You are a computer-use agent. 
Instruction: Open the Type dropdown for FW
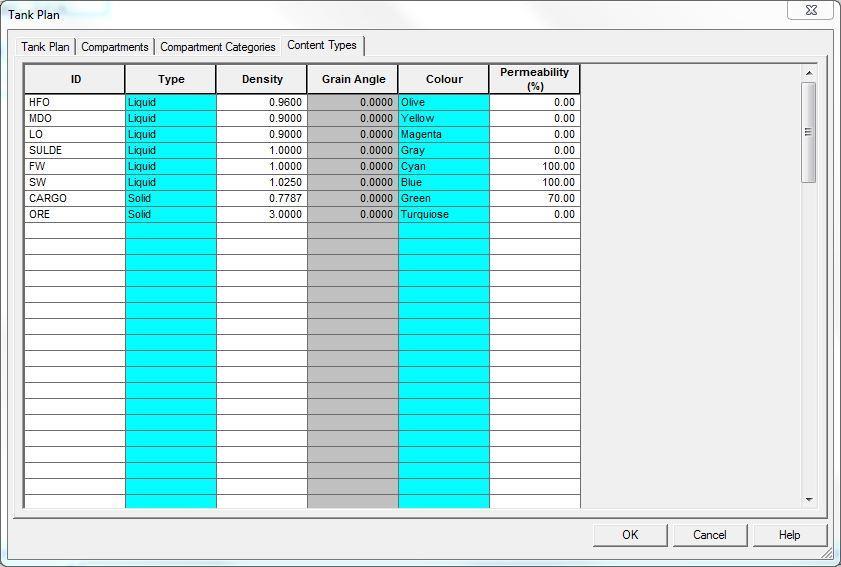pos(171,166)
